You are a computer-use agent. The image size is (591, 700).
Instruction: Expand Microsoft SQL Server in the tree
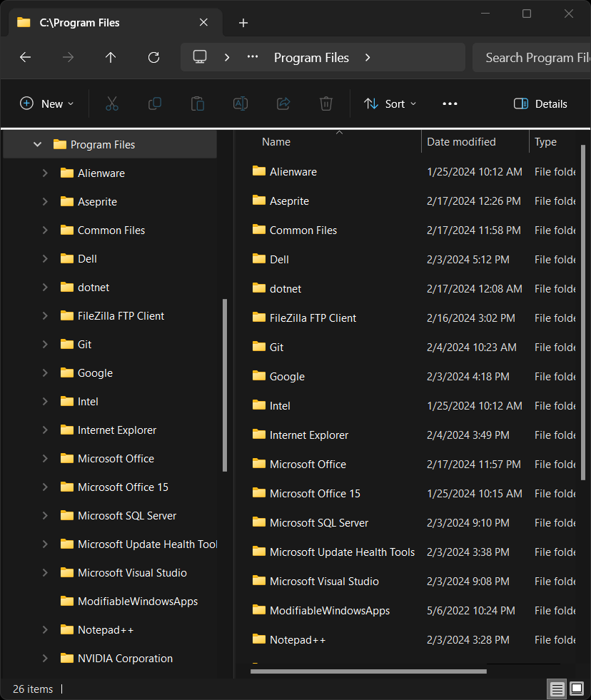pyautogui.click(x=45, y=515)
